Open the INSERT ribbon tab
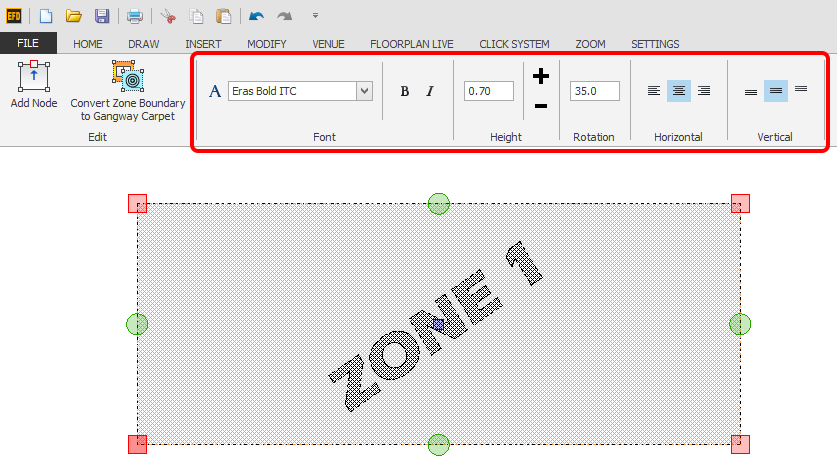 (203, 44)
